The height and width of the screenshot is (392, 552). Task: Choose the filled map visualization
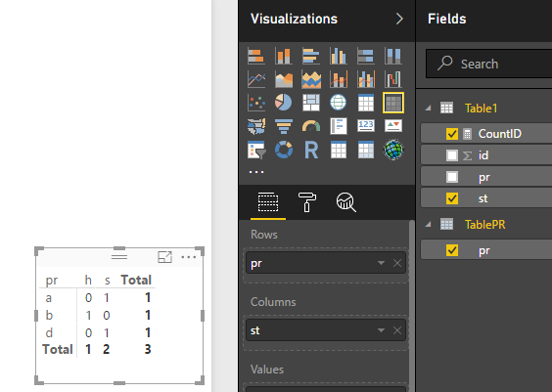coord(255,126)
